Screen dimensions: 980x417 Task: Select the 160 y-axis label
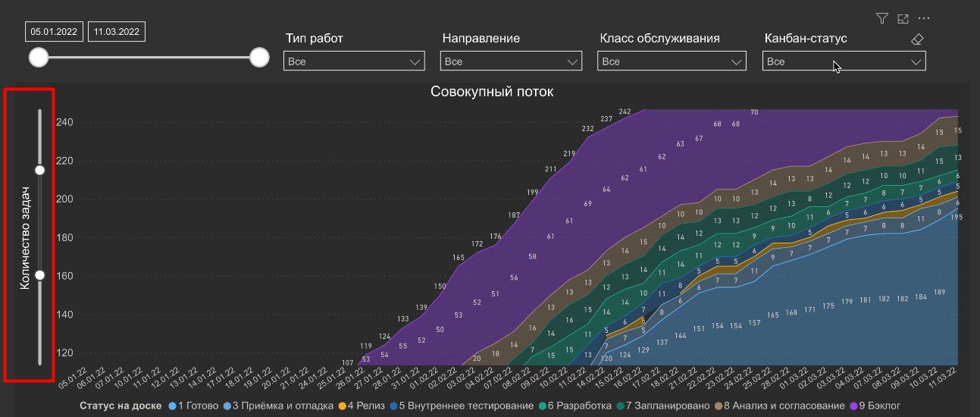tap(64, 275)
